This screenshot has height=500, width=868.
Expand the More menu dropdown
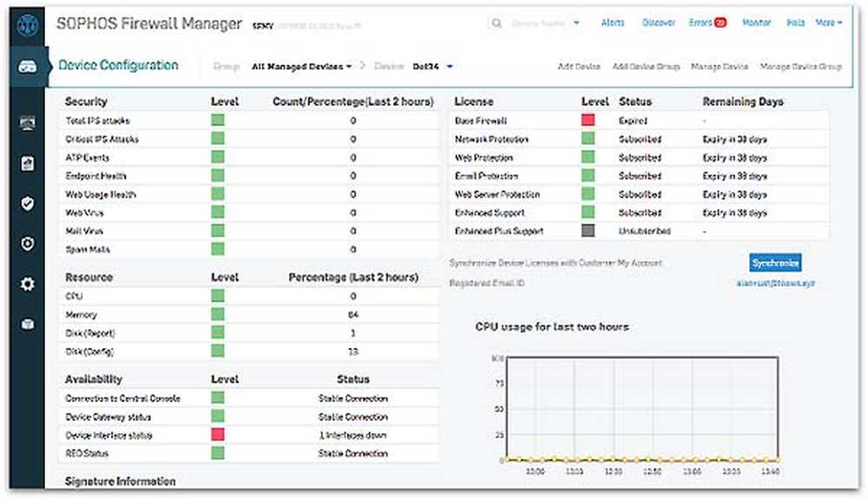coord(829,23)
